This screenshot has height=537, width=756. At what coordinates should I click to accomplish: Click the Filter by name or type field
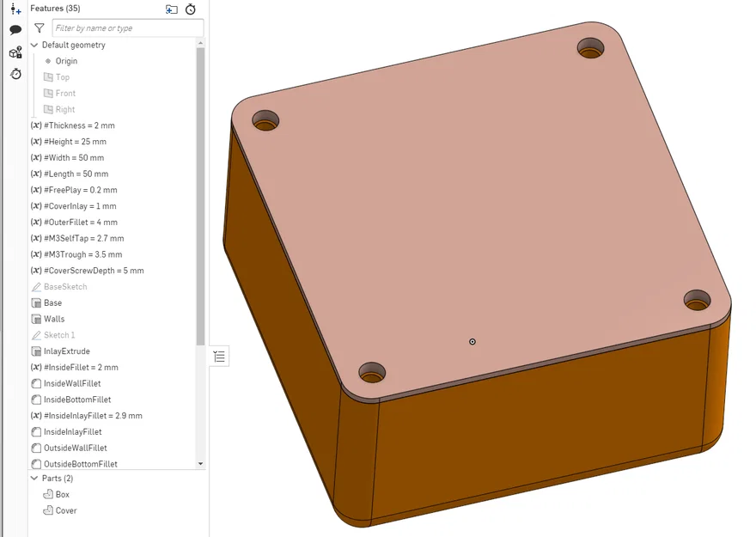tap(128, 28)
